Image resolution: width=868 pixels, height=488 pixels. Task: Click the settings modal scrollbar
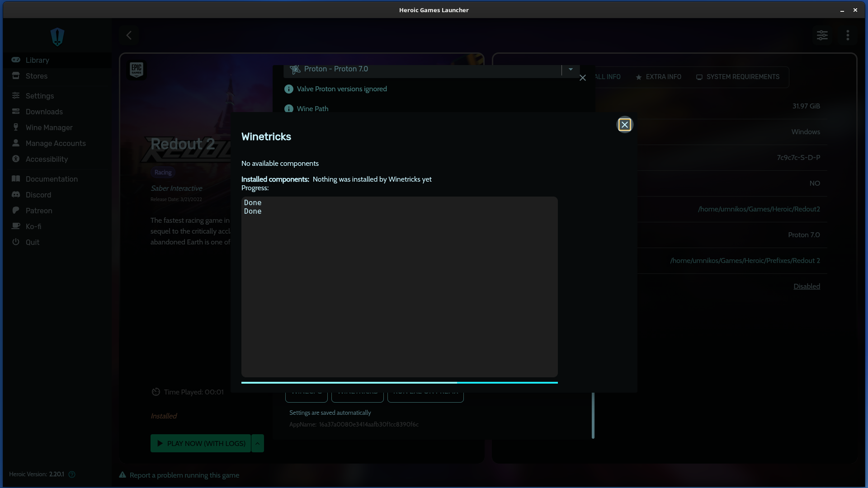(x=593, y=415)
